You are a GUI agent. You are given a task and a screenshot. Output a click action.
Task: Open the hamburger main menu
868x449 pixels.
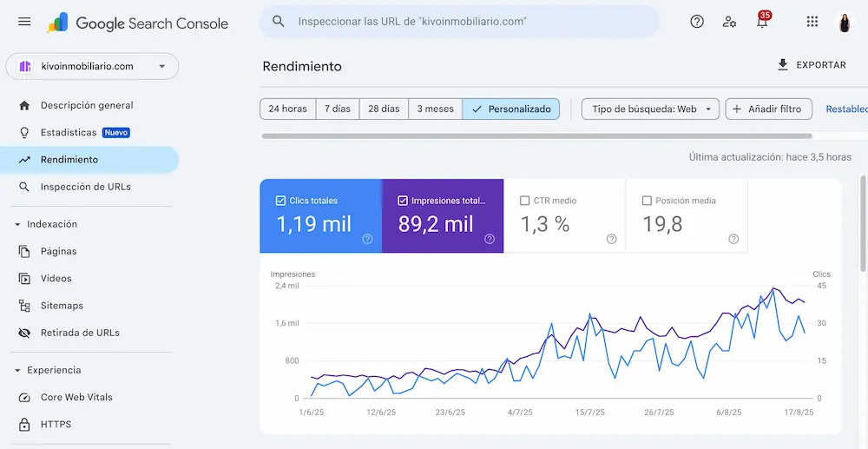point(24,22)
